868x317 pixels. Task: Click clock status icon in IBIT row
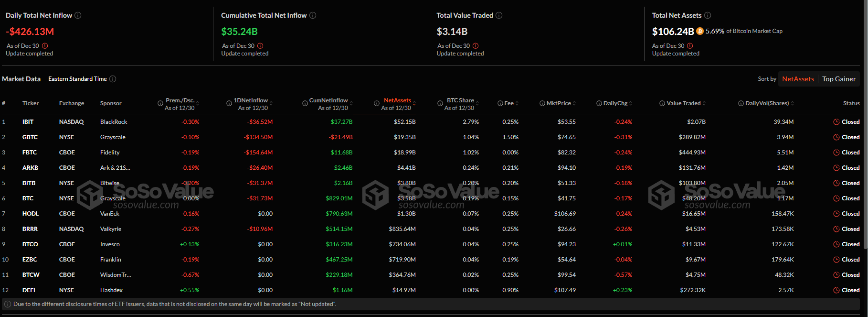coord(836,122)
